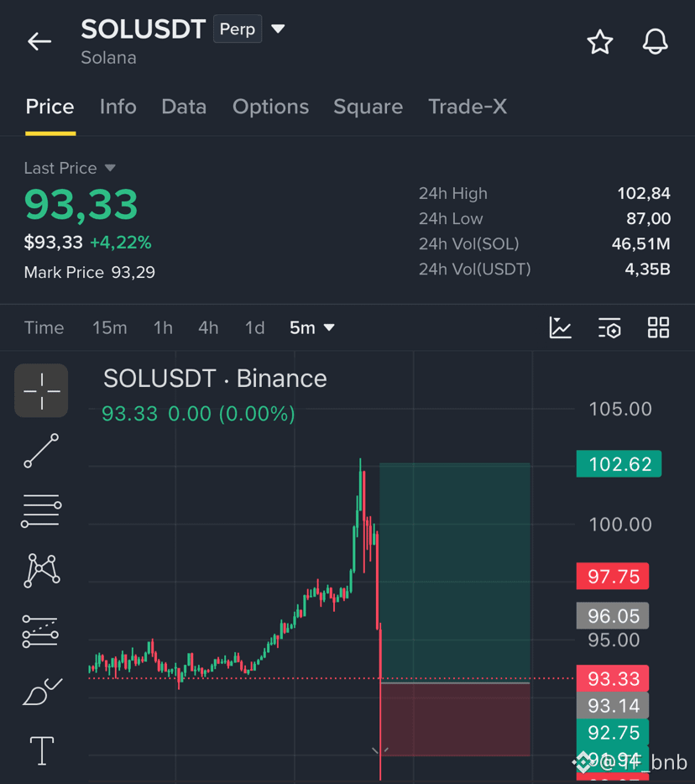Open the 5m interval dropdown

[312, 328]
